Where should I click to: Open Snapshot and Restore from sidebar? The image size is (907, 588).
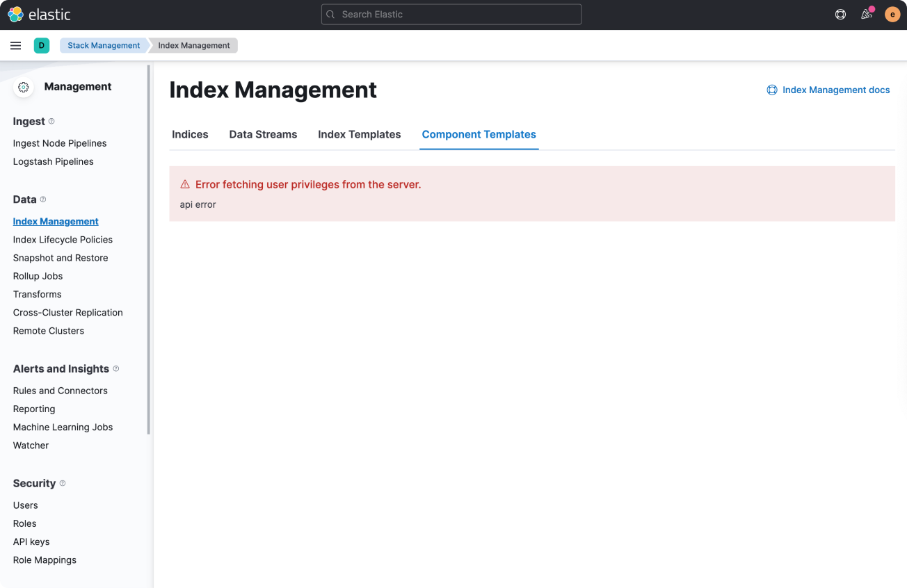(x=61, y=257)
